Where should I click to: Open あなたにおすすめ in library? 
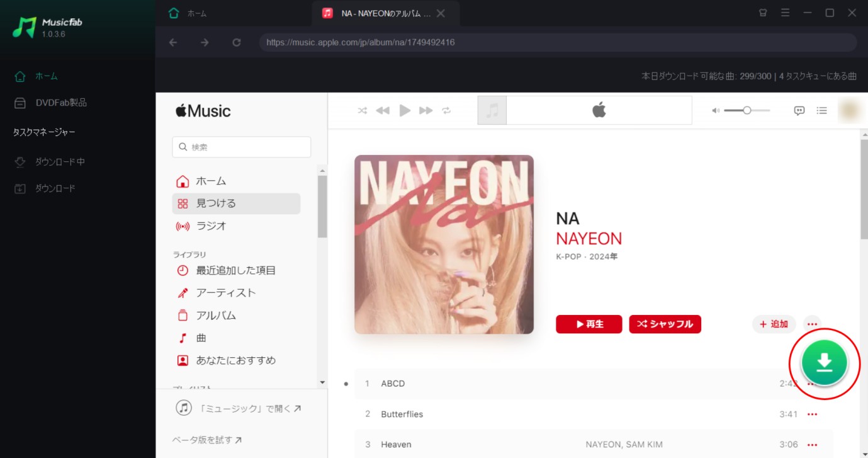236,360
